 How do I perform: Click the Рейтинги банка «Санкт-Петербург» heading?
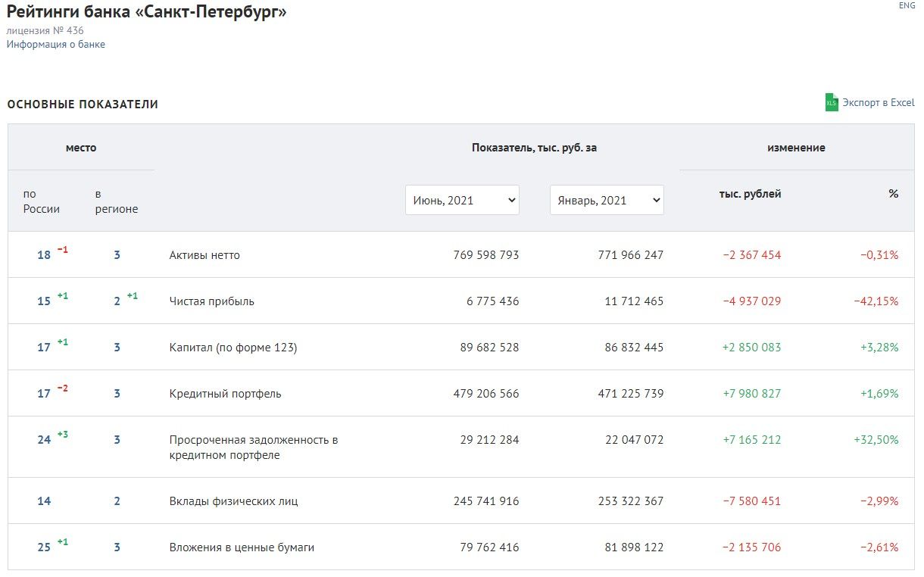tap(147, 12)
